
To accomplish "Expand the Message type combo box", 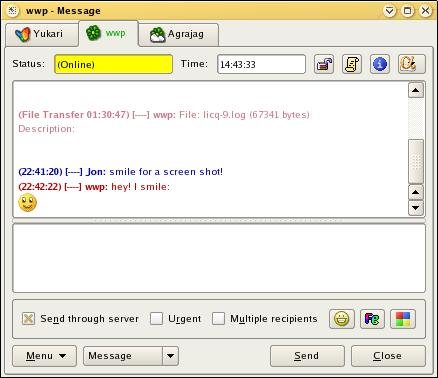I will 170,356.
